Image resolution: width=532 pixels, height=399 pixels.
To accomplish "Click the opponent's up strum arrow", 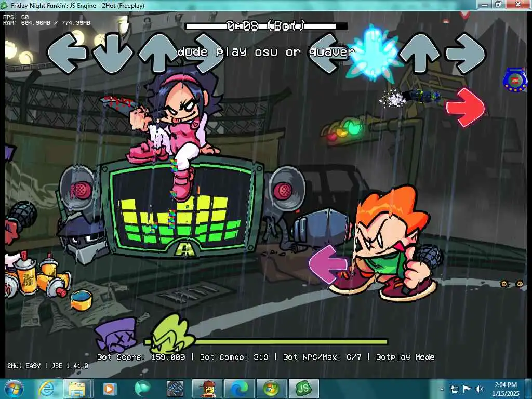I will (158, 52).
